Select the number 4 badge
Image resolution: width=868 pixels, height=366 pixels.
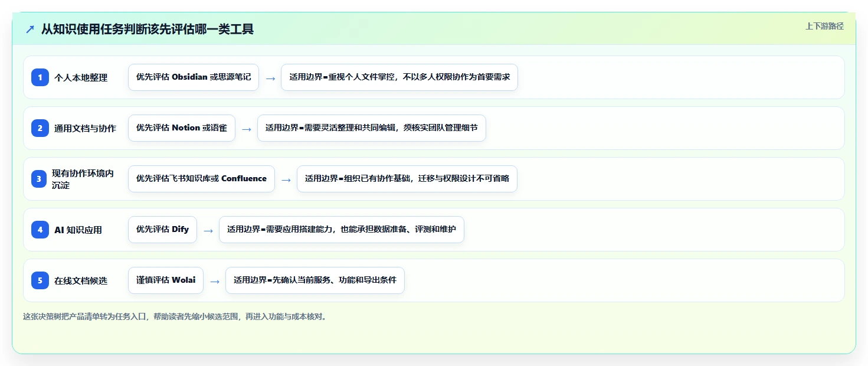[40, 229]
